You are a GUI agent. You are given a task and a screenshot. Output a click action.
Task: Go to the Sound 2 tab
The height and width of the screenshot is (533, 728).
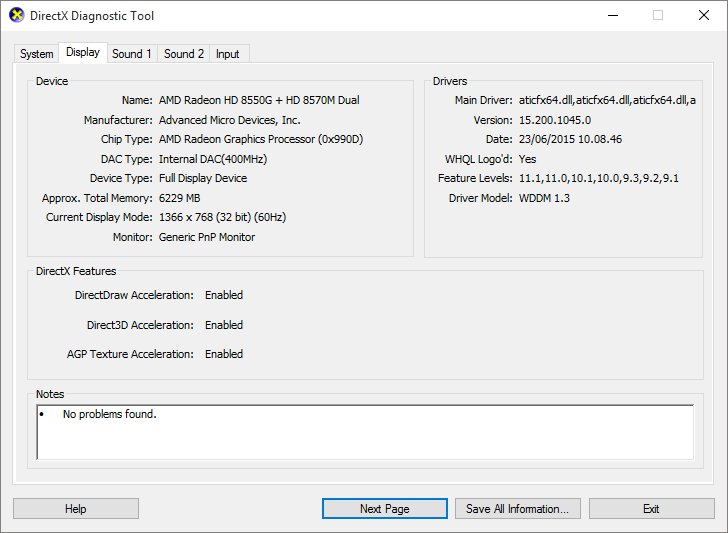pos(184,54)
